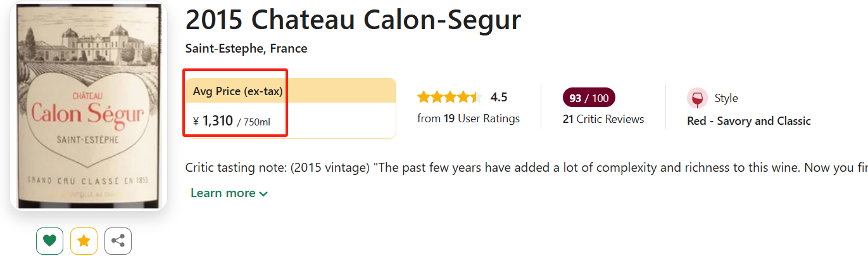Open the Calon Ségur bottle label thumbnail
Viewport: 868px width, 256px height.
[x=89, y=106]
